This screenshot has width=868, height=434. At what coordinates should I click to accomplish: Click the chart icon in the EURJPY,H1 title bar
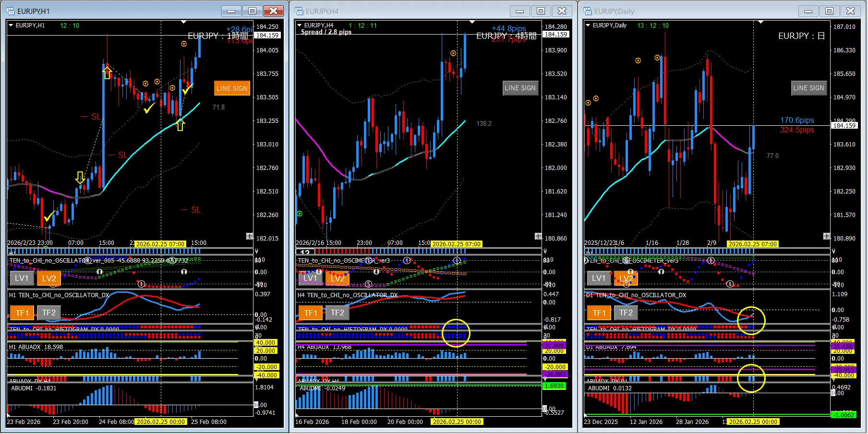(x=11, y=11)
